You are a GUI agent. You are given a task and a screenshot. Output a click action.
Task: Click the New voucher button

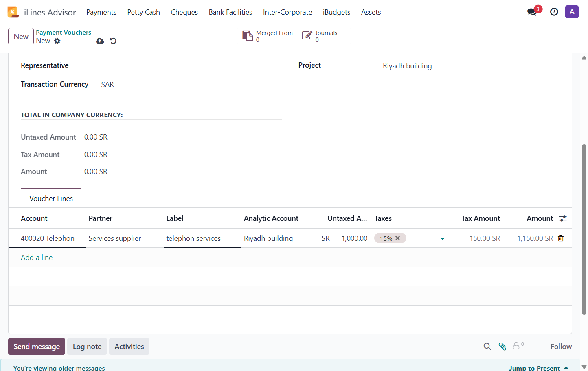(21, 36)
